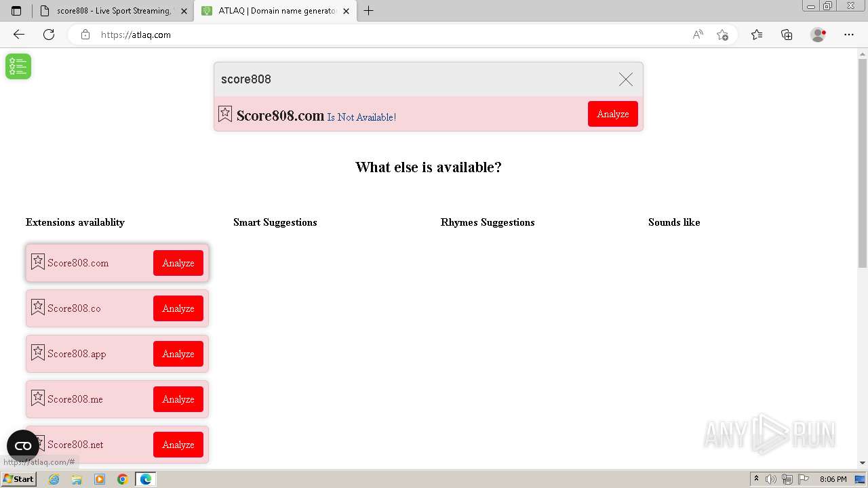Select the Microsoft Edge taskbar button
This screenshot has height=488, width=868.
(146, 479)
